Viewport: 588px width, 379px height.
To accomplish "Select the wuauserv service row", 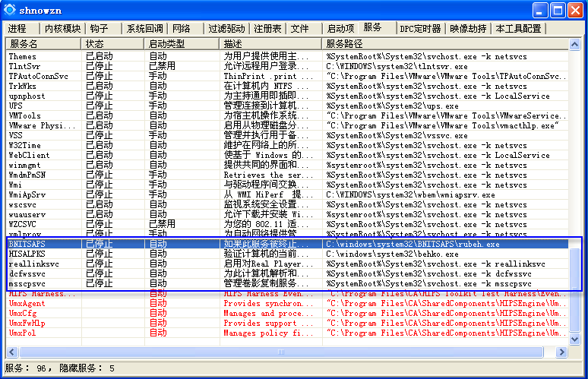I will tap(287, 214).
